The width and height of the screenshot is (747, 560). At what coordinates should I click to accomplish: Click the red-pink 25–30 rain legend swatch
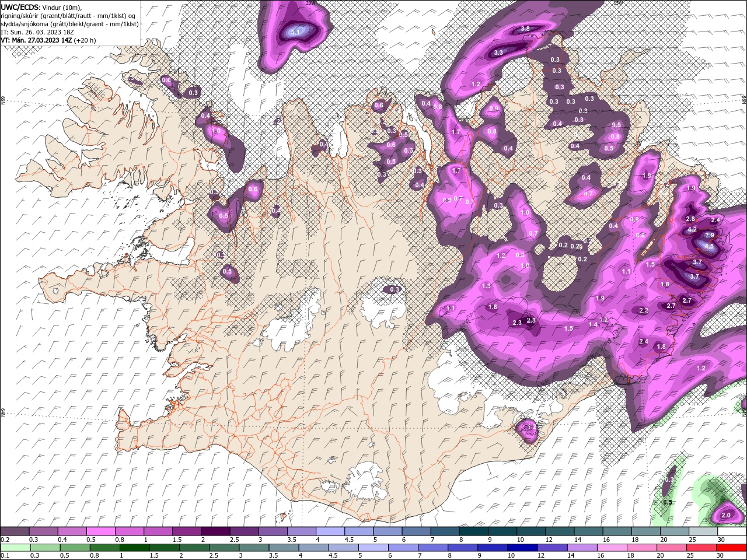click(703, 547)
